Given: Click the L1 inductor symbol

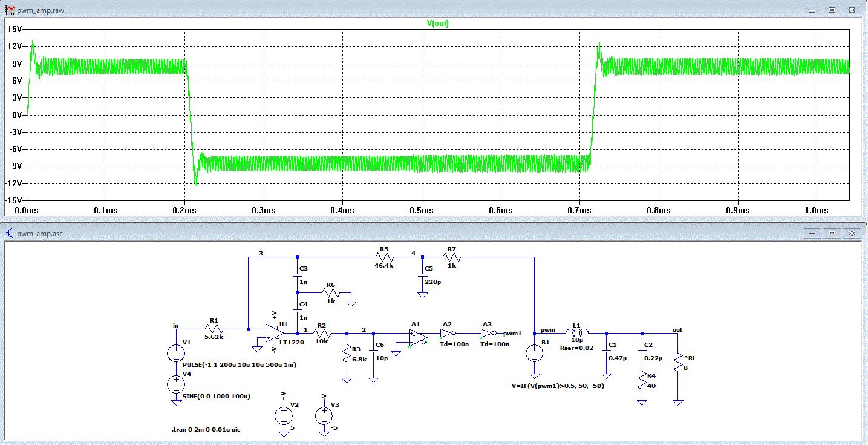Looking at the screenshot, I should (x=577, y=332).
